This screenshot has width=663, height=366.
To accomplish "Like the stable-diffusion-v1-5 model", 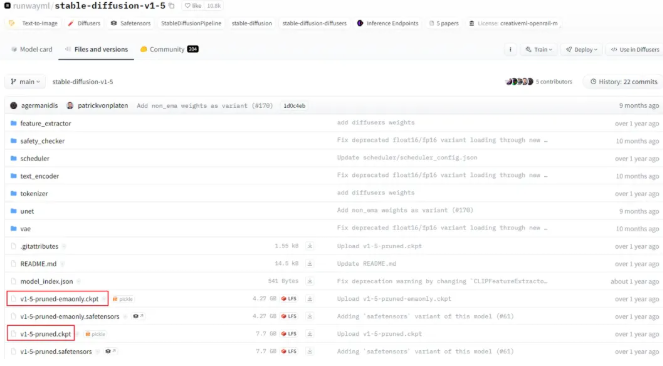I will (x=193, y=6).
